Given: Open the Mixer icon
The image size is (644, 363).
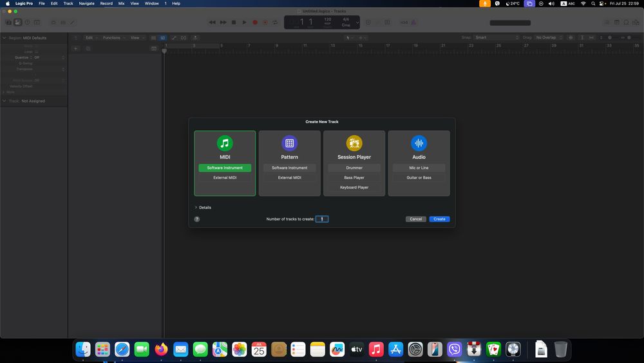Looking at the screenshot, I should tap(63, 22).
